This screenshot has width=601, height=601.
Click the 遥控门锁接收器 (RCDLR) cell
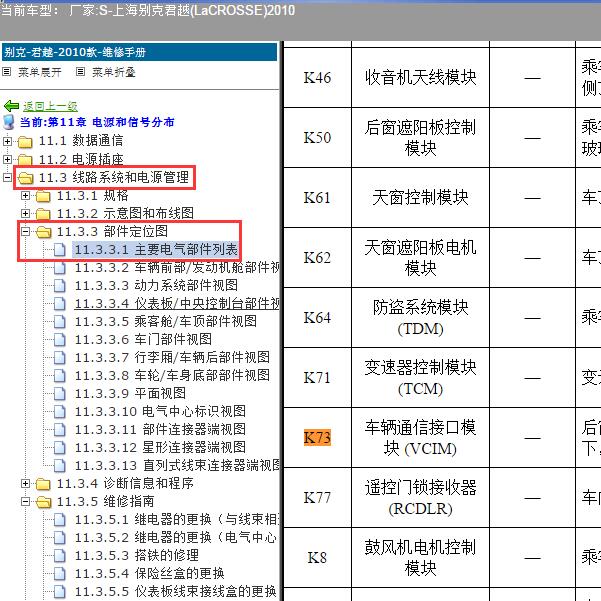click(x=420, y=498)
